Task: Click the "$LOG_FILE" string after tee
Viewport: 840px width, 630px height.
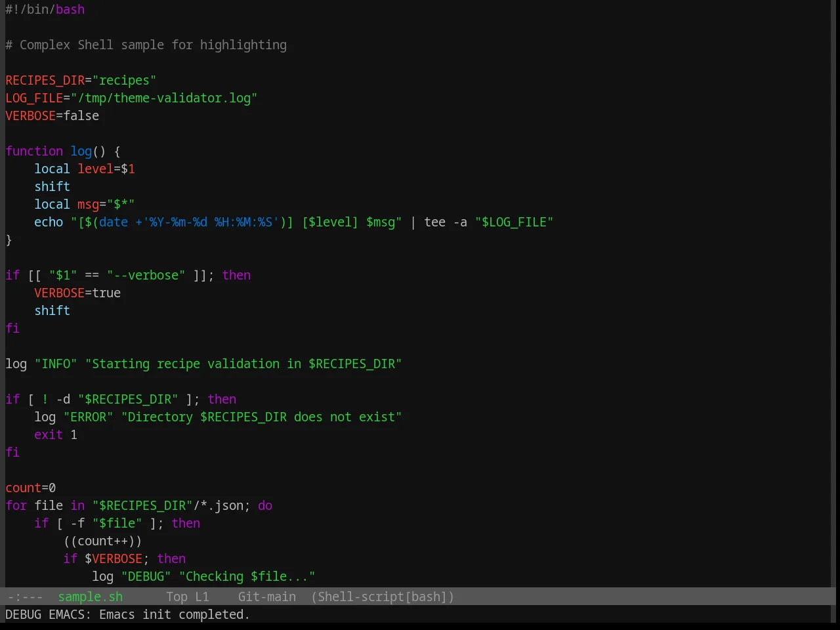Action: (514, 222)
